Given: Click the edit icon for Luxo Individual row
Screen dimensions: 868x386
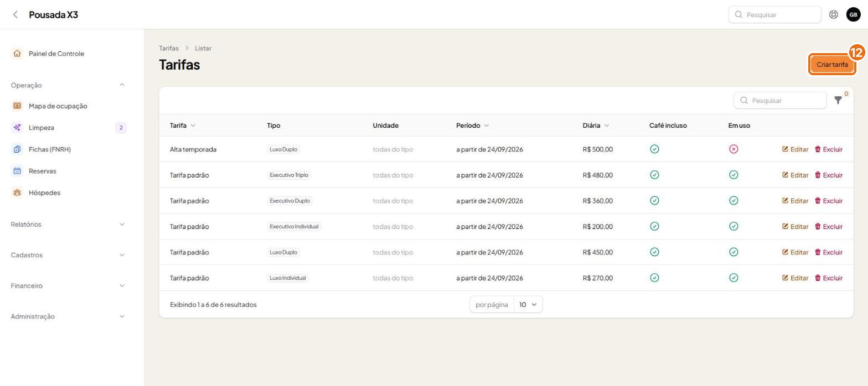Looking at the screenshot, I should point(785,278).
